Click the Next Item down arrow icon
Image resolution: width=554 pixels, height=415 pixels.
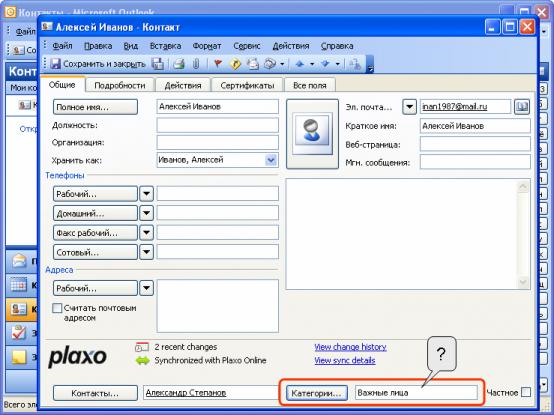[325, 64]
